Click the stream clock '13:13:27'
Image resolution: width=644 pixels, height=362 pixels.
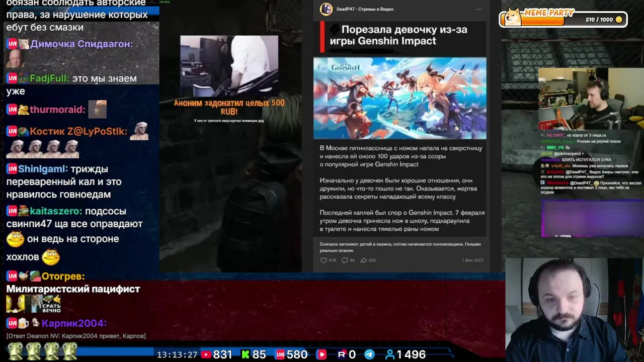[x=177, y=355]
